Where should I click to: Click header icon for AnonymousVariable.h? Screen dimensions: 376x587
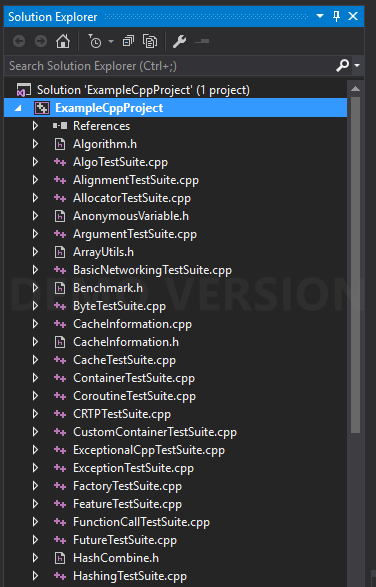pyautogui.click(x=60, y=216)
